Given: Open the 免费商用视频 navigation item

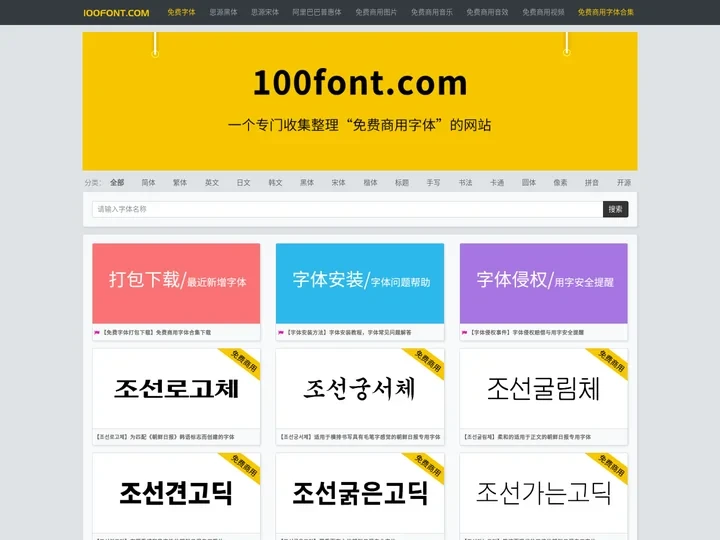Looking at the screenshot, I should click(543, 12).
